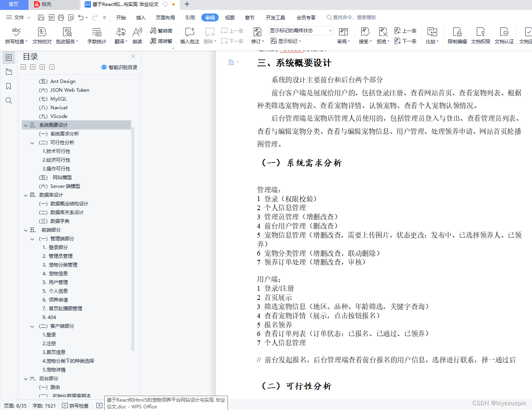The image size is (532, 410).
Task: Switch to the 首页 window tab
Action: pyautogui.click(x=14, y=4)
